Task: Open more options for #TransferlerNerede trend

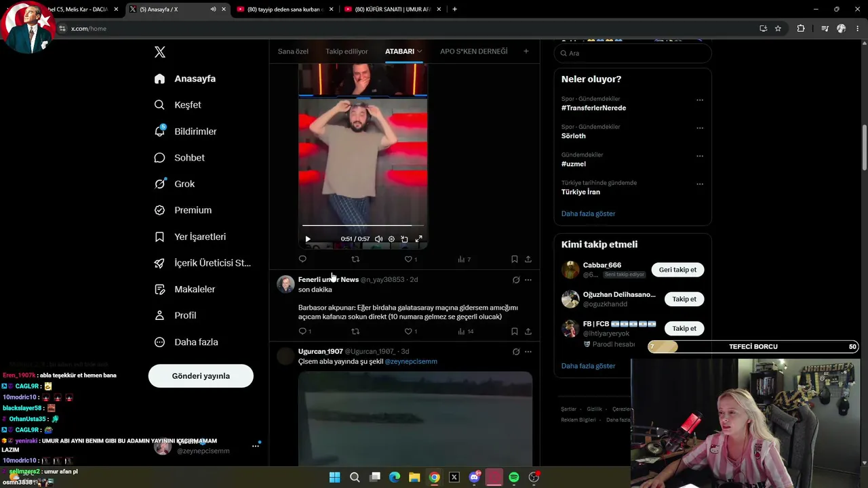Action: tap(700, 100)
